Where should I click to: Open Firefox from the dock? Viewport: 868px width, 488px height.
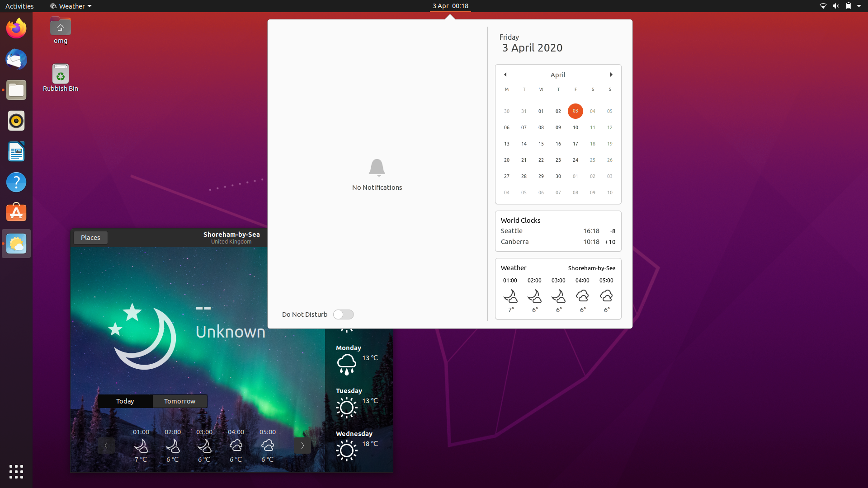coord(16,28)
